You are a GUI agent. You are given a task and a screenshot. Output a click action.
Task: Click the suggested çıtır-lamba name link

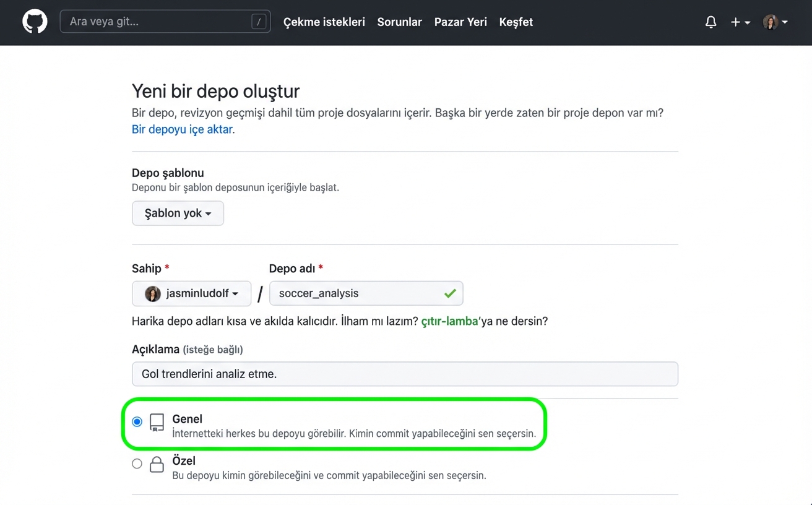click(x=449, y=321)
